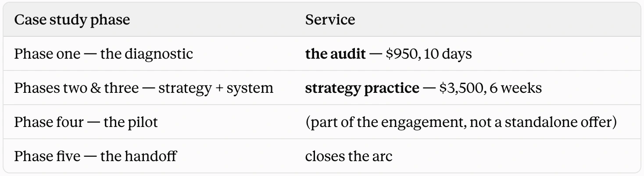The image size is (644, 176).
Task: Click the word 'system' in the second row
Action: [x=251, y=88]
